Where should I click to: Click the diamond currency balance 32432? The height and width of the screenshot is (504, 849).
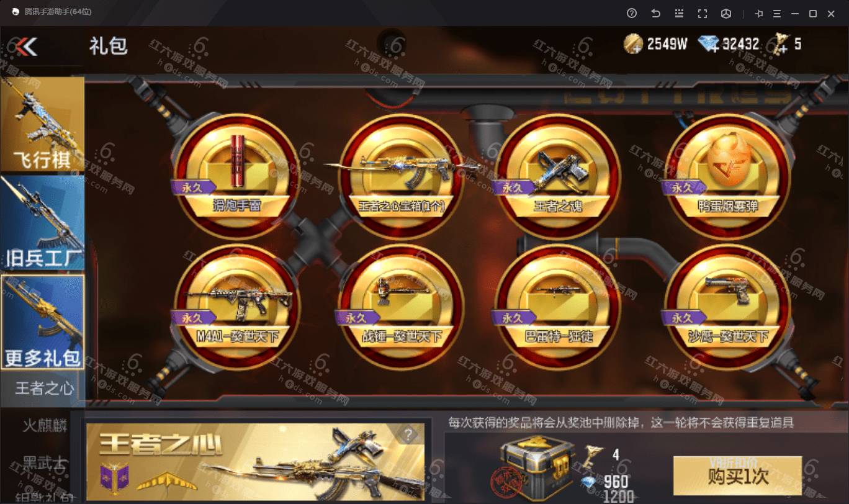pos(729,44)
